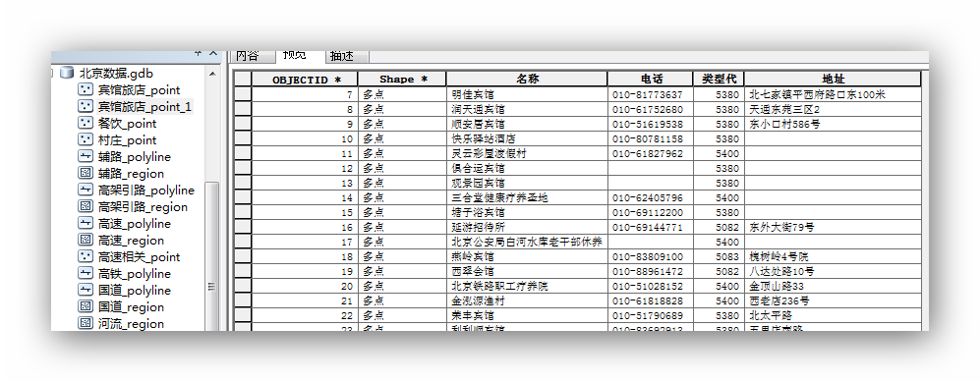This screenshot has width=980, height=382.
Task: Click the cell 快乐驿站酒店
Action: [x=527, y=138]
